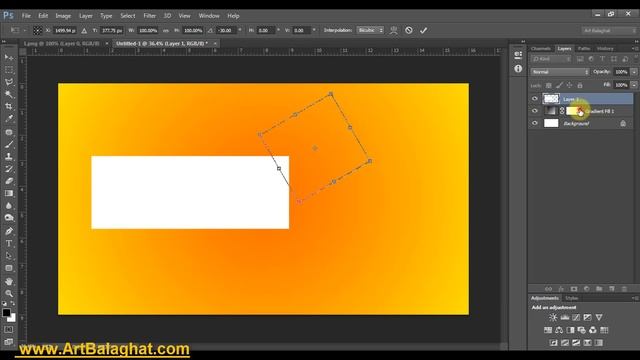Select the Clone Stamp tool
Viewport: 640px width, 360px height.
tap(9, 157)
